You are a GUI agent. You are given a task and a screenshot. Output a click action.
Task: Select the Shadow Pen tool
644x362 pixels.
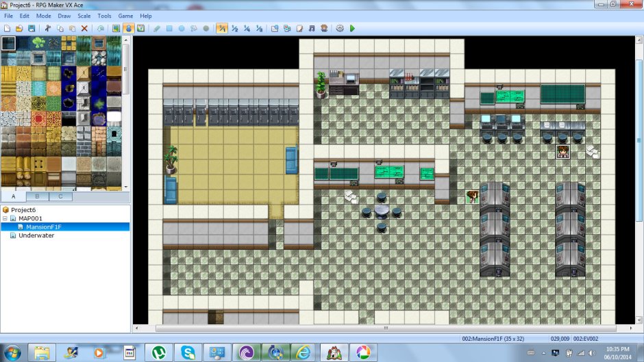(206, 28)
